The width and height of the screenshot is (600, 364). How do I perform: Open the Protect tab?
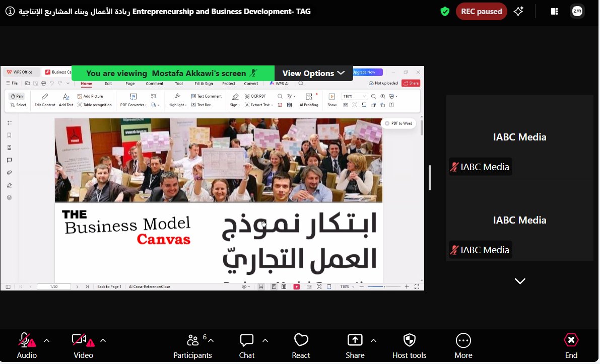229,84
